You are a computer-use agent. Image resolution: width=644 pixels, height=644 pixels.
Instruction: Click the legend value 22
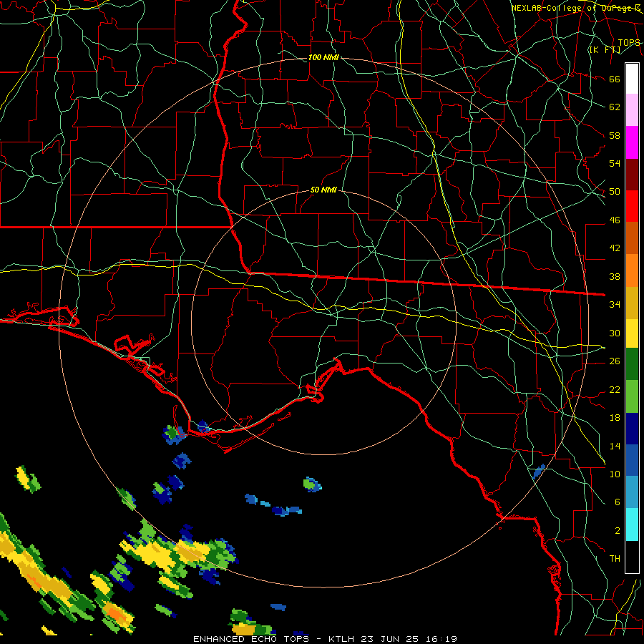coord(615,389)
